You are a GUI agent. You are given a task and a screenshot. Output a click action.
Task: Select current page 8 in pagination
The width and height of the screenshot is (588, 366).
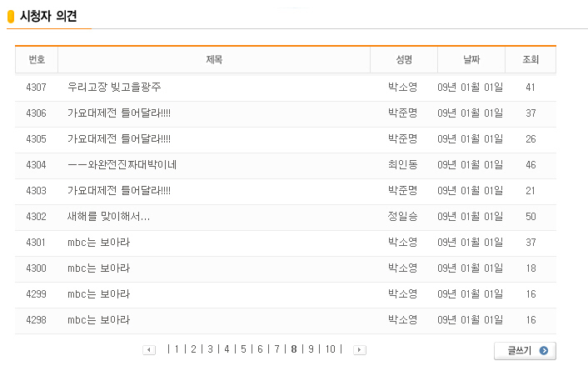click(x=293, y=349)
